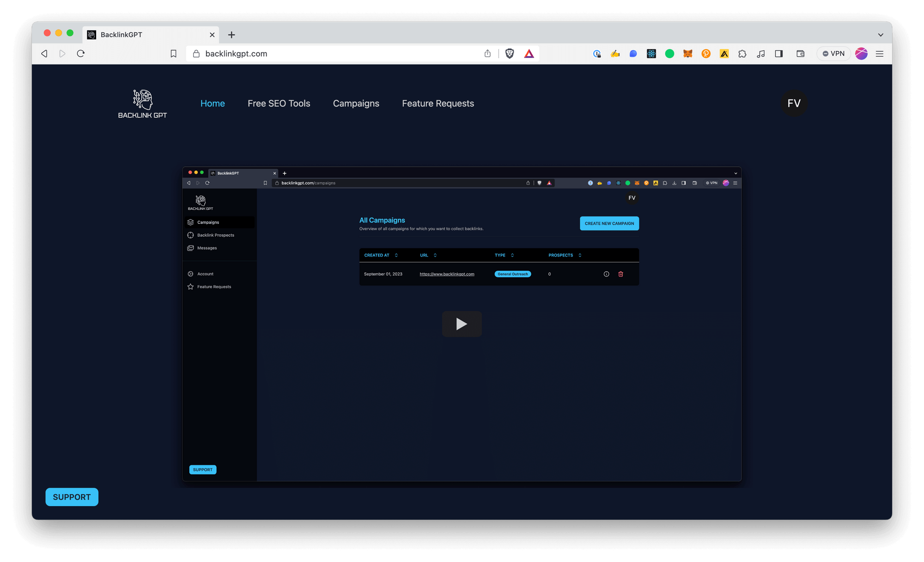This screenshot has width=924, height=562.
Task: Click the music note media control icon
Action: 760,54
